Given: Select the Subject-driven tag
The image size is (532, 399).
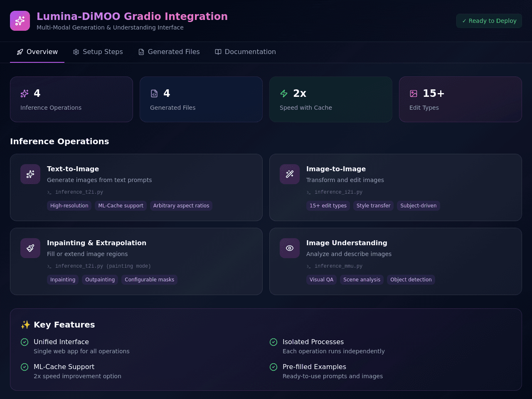Looking at the screenshot, I should tap(419, 206).
